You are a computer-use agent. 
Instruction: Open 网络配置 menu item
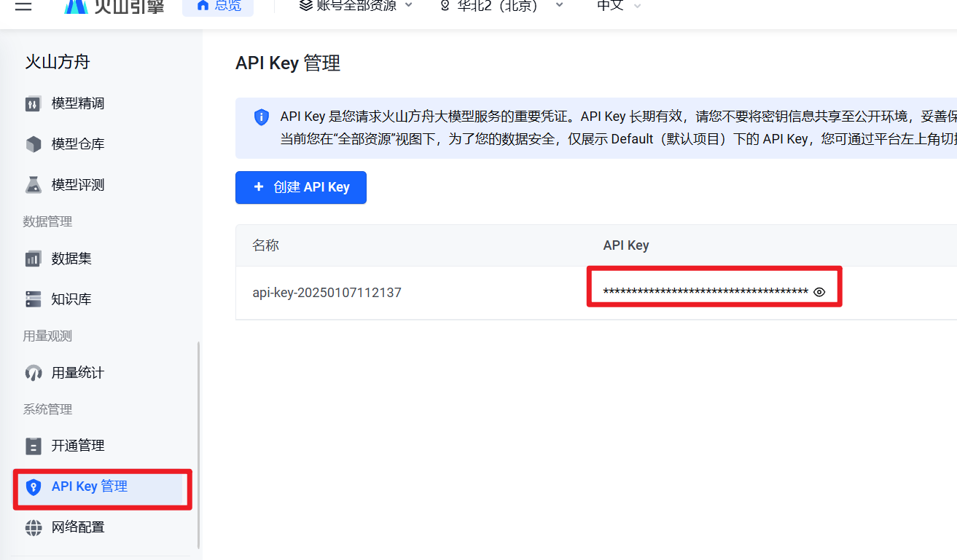click(78, 527)
